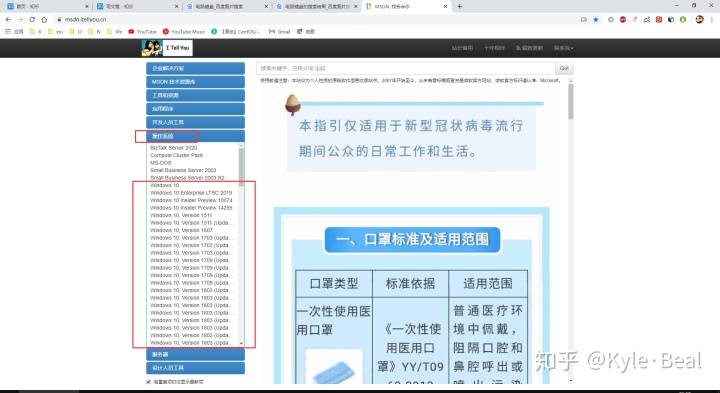Viewport: 720px width, 393px height.
Task: Open the YouTube bookmark
Action: click(x=142, y=32)
